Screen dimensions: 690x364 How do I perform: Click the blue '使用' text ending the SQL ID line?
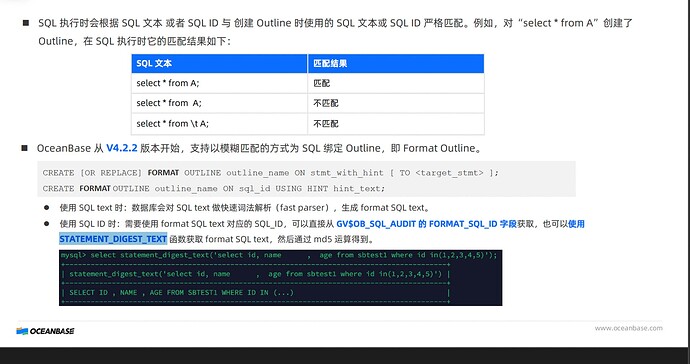pos(576,224)
